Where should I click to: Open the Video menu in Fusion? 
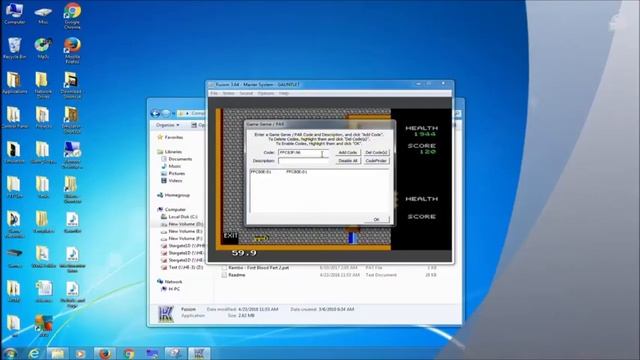[229, 93]
